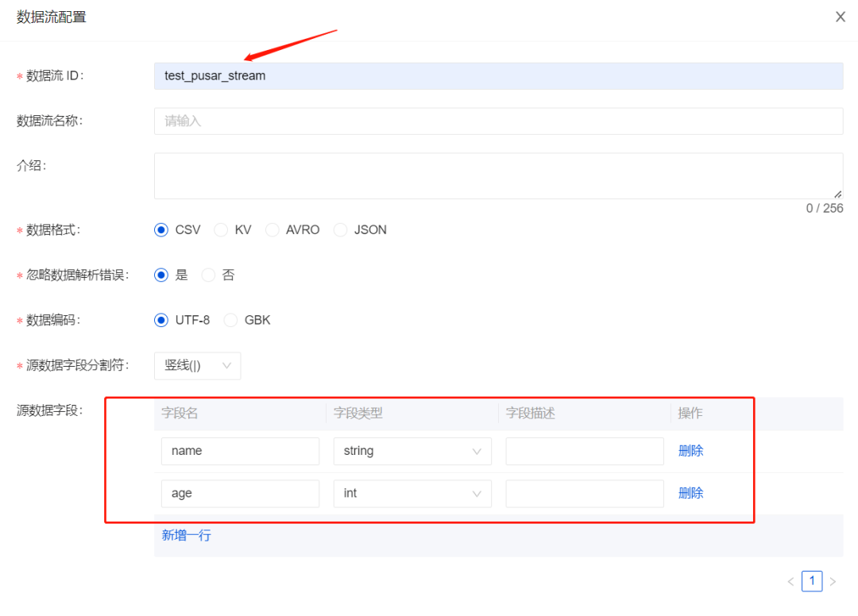Edit the 数据流 ID field
The width and height of the screenshot is (858, 616).
[x=498, y=76]
